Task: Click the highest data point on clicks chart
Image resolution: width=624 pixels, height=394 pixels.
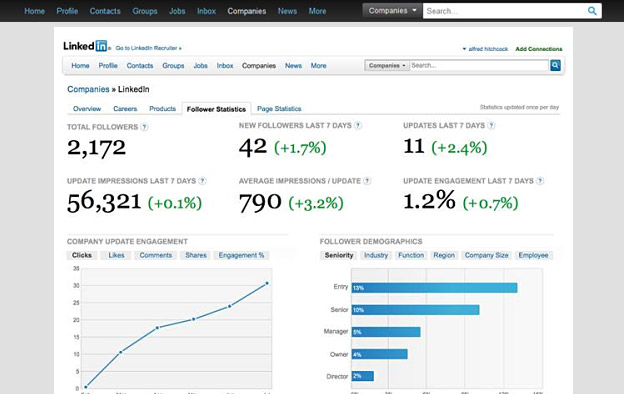Action: click(x=267, y=283)
